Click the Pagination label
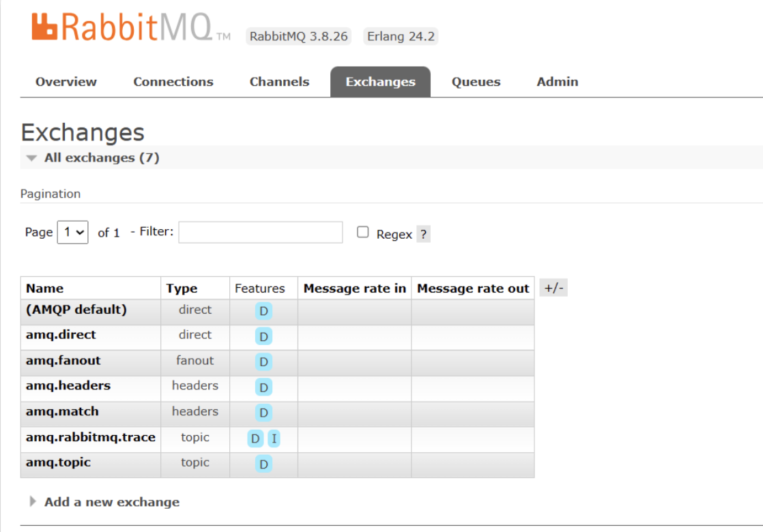The image size is (763, 532). [x=51, y=194]
